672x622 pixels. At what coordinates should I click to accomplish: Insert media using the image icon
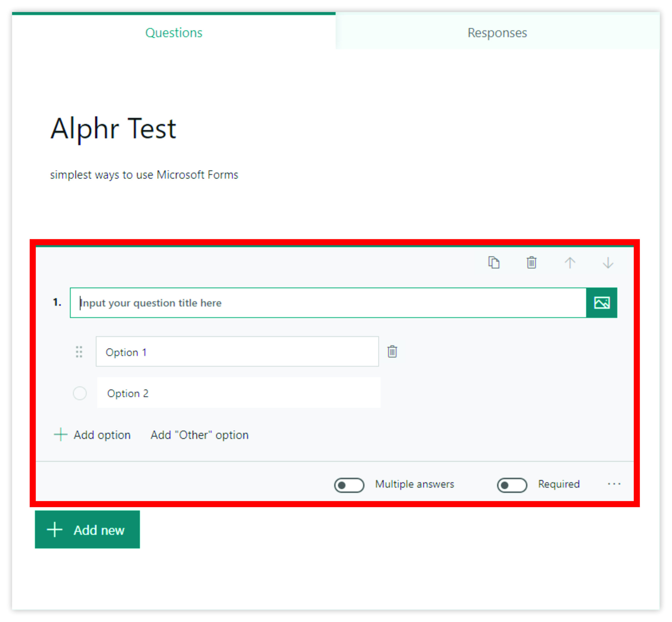[x=602, y=302]
